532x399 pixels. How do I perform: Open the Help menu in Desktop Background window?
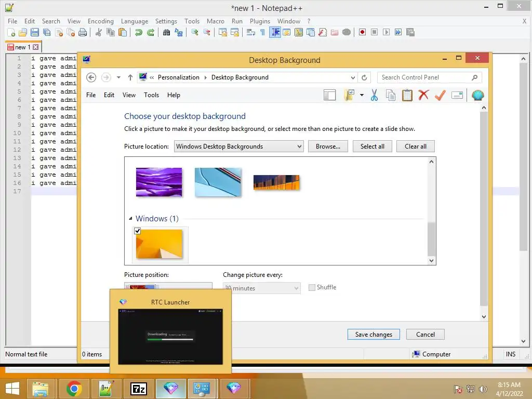click(174, 95)
